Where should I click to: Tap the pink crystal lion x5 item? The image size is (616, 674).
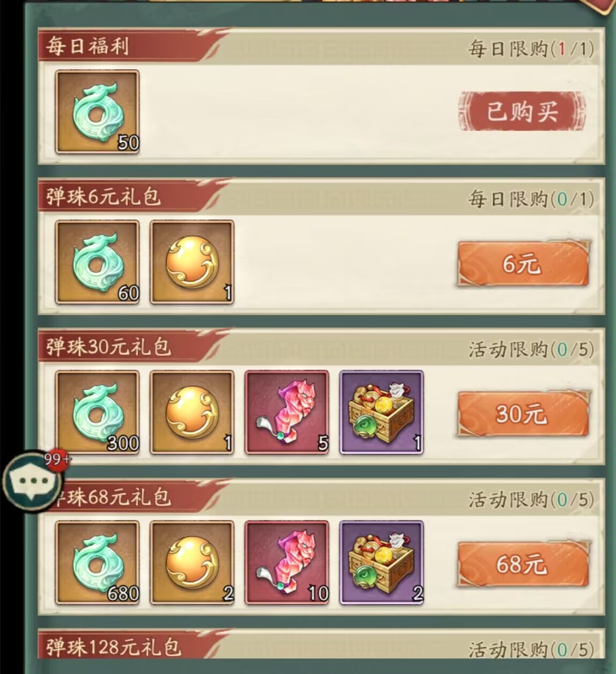[287, 413]
